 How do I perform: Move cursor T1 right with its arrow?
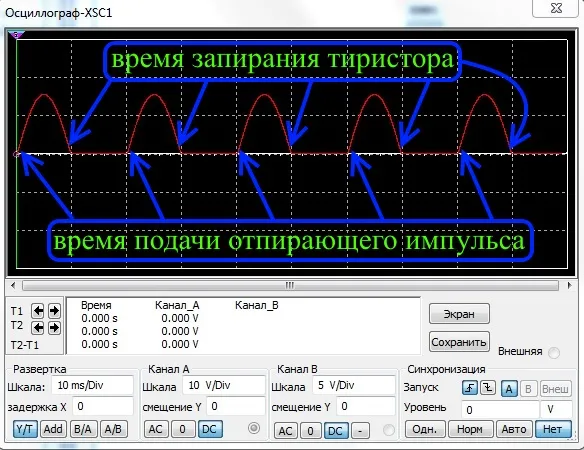(54, 310)
